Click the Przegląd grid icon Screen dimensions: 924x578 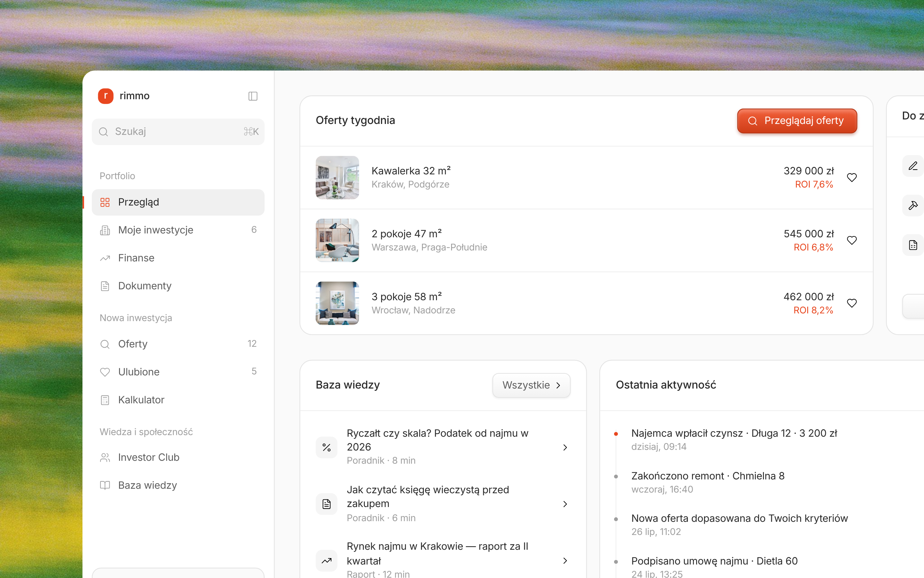[x=105, y=202]
